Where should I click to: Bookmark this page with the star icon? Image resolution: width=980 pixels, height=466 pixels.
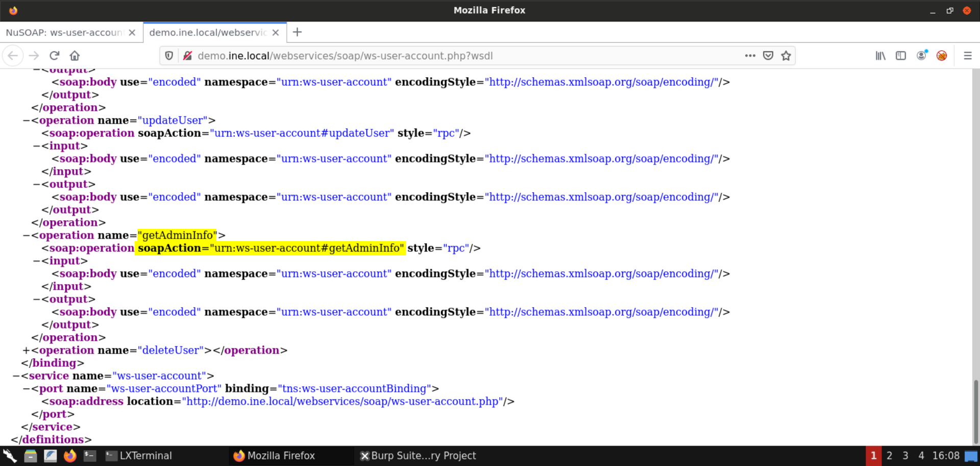point(786,56)
